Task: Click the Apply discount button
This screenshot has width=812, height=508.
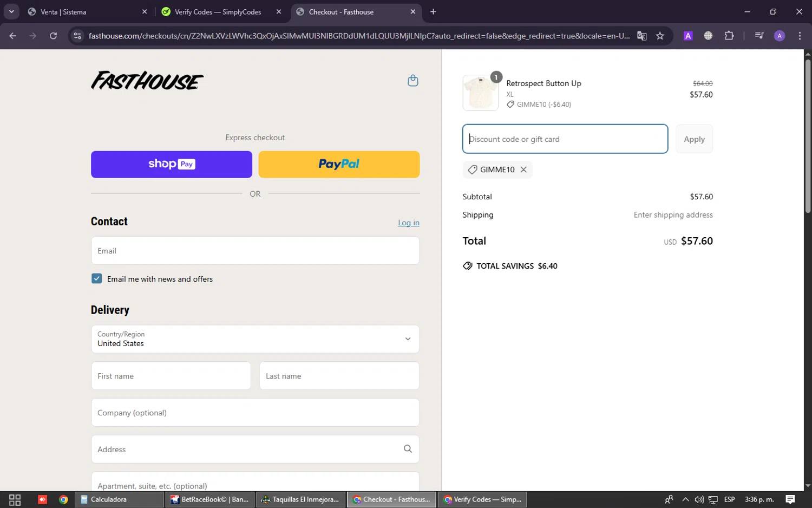Action: pos(694,139)
